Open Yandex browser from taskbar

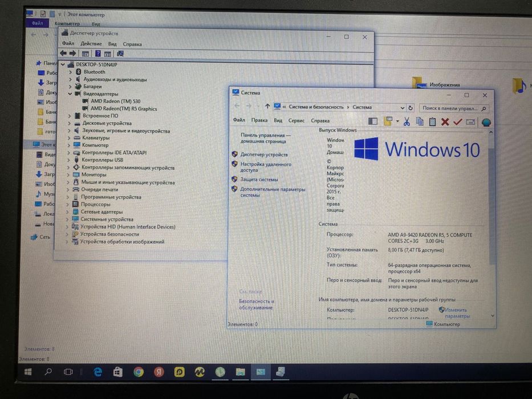click(159, 372)
